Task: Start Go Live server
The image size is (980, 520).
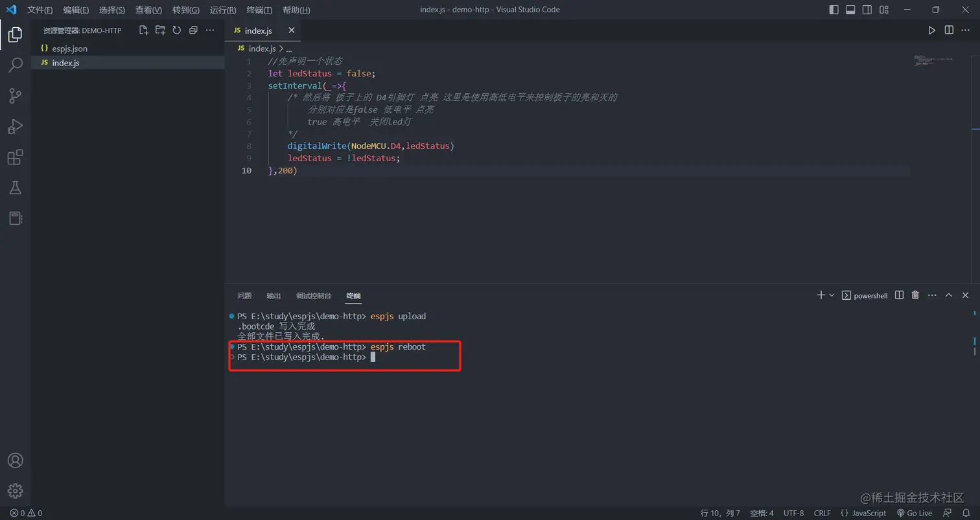Action: tap(914, 513)
